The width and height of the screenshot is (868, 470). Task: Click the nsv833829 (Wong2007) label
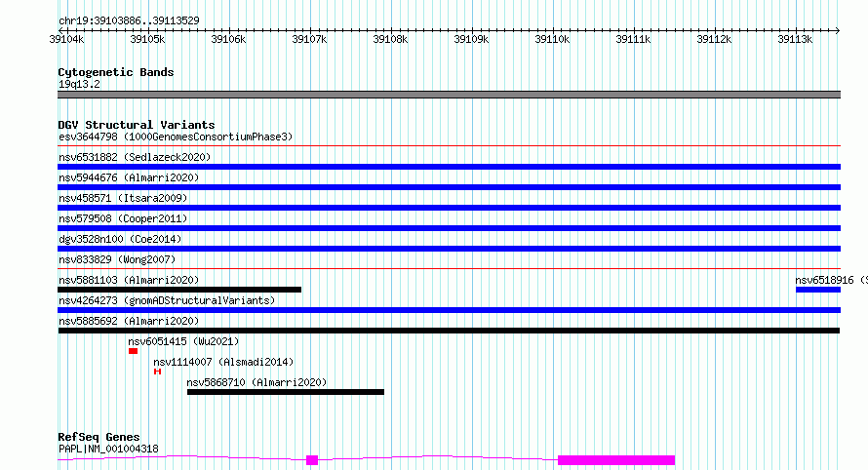[x=117, y=259]
